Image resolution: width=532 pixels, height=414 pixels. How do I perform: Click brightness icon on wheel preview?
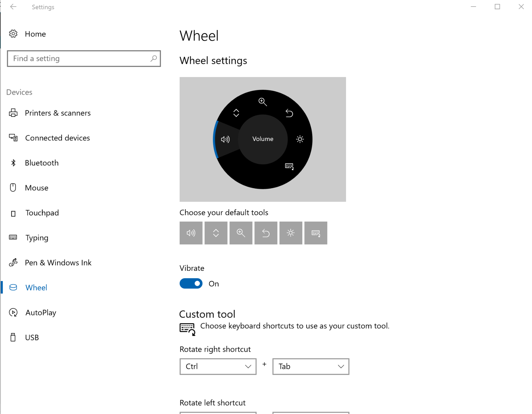pos(300,139)
